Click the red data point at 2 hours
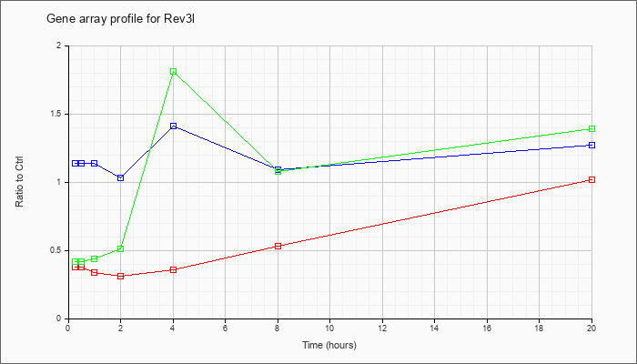 pos(121,276)
